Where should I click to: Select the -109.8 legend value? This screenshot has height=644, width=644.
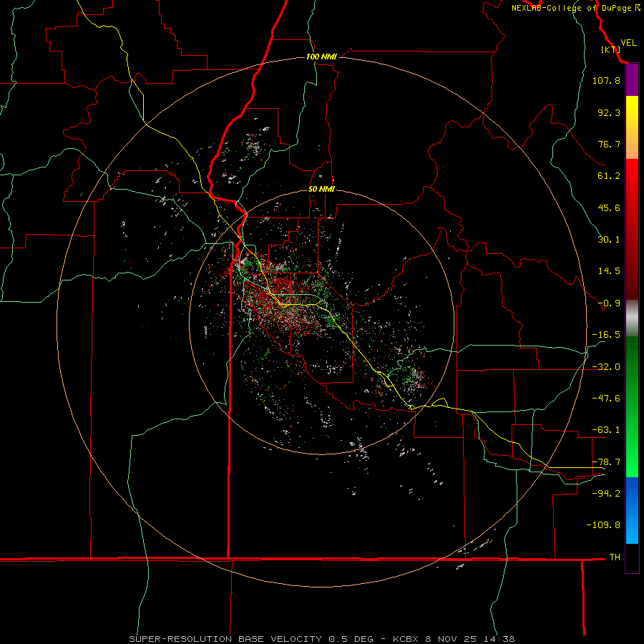pos(603,525)
